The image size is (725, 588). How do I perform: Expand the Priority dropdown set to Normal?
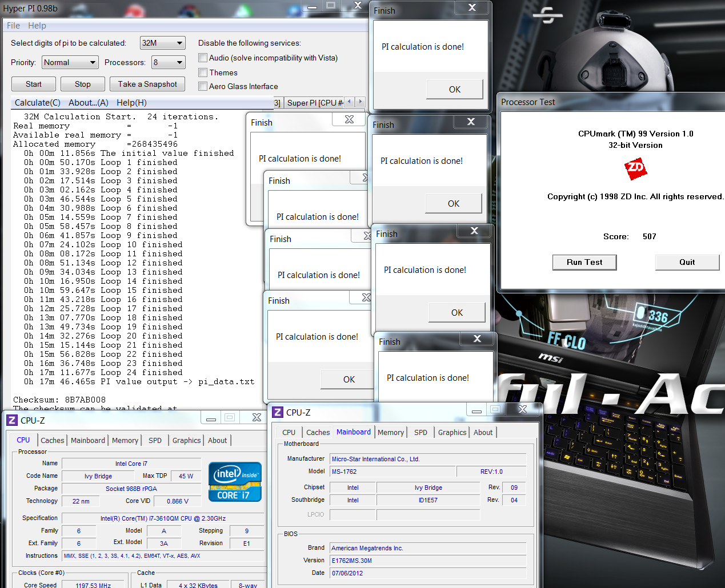(70, 62)
